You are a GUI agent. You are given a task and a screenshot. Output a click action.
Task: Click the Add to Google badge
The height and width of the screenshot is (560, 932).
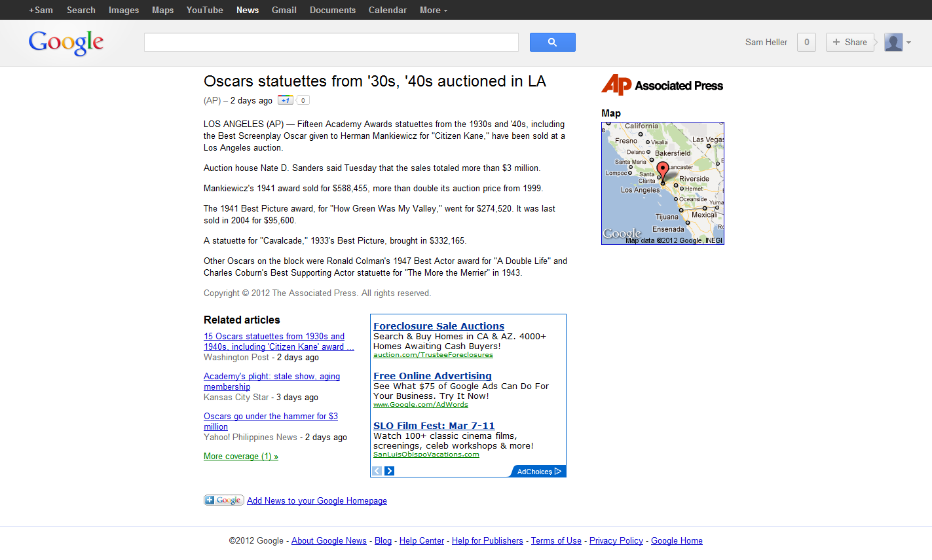pos(224,500)
